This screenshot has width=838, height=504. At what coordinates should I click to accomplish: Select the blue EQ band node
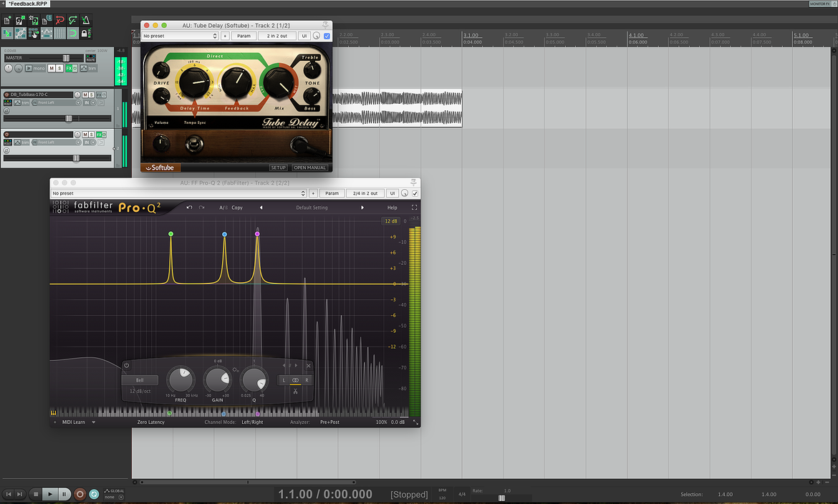coord(224,234)
